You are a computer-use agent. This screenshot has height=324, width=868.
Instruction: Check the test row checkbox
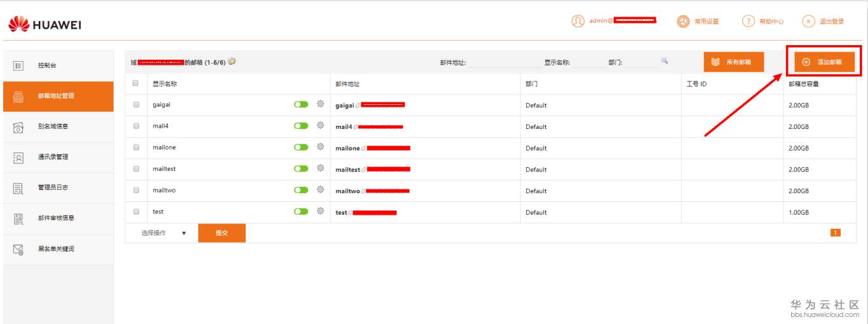[135, 212]
